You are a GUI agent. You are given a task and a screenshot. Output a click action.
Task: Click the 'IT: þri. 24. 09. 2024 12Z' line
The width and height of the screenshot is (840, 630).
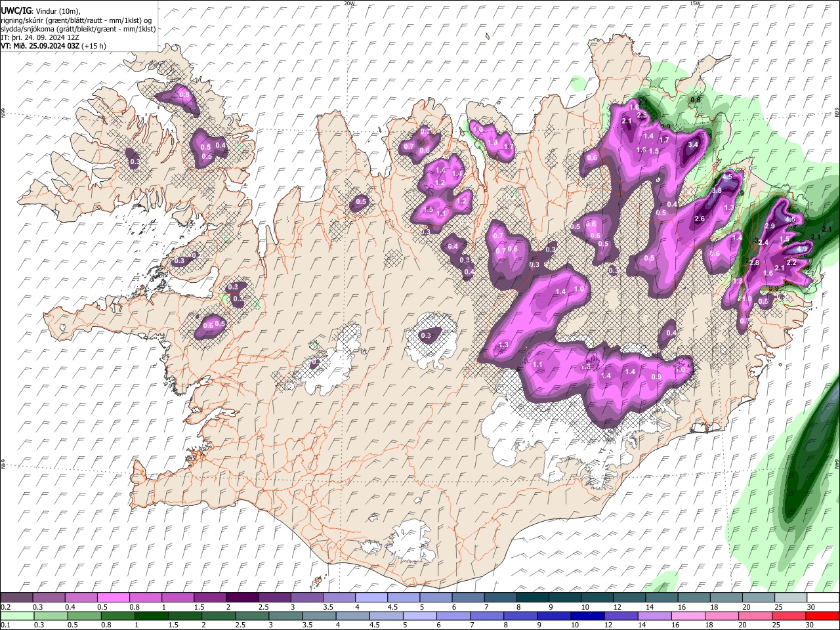[x=40, y=37]
